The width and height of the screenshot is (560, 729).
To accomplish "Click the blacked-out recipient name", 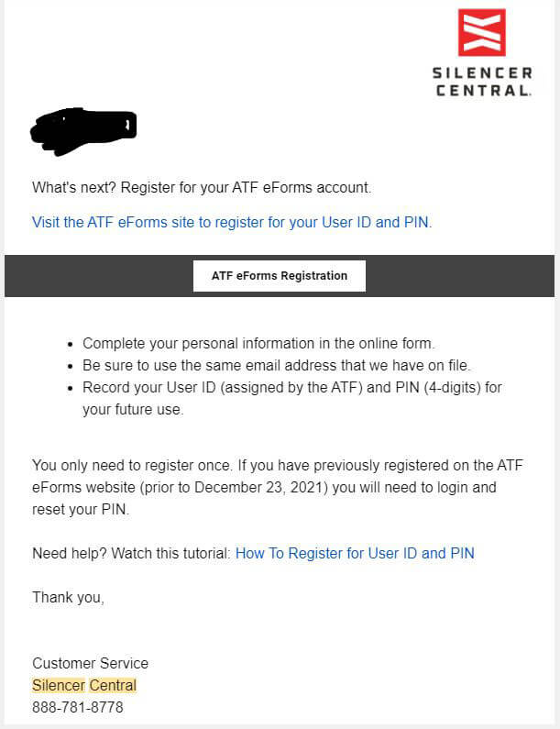I will pos(83,127).
